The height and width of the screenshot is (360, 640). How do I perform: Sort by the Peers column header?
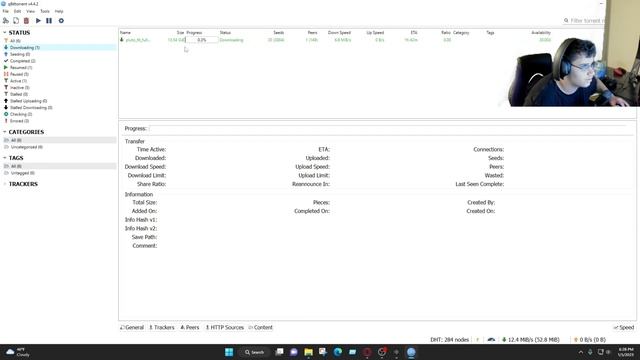(x=313, y=32)
